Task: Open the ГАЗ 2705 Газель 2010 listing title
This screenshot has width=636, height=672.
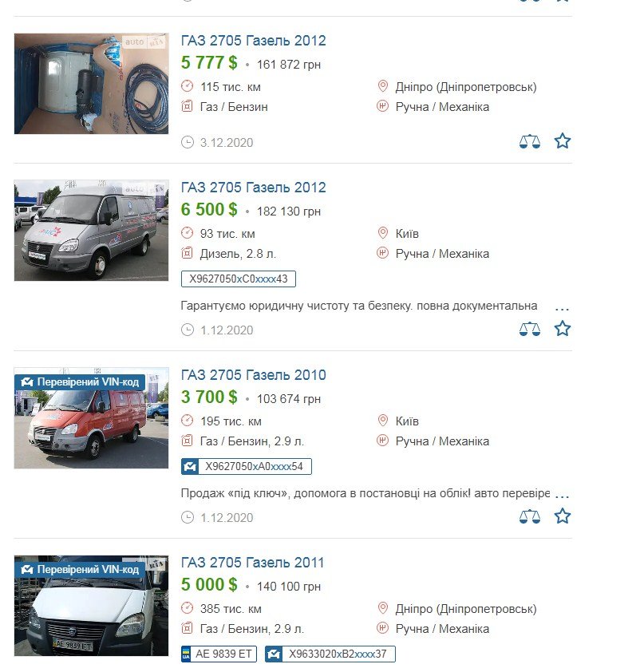Action: [253, 375]
